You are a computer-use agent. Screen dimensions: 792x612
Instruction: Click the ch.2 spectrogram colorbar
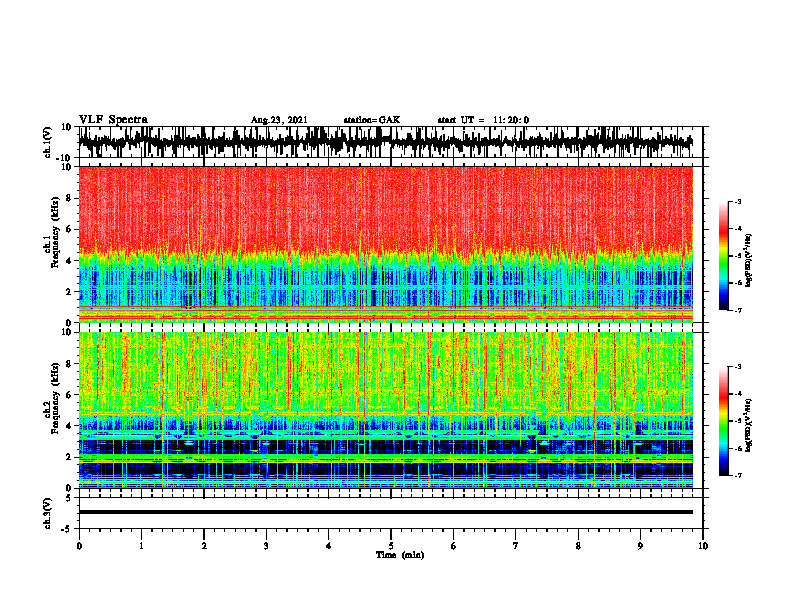click(x=723, y=421)
